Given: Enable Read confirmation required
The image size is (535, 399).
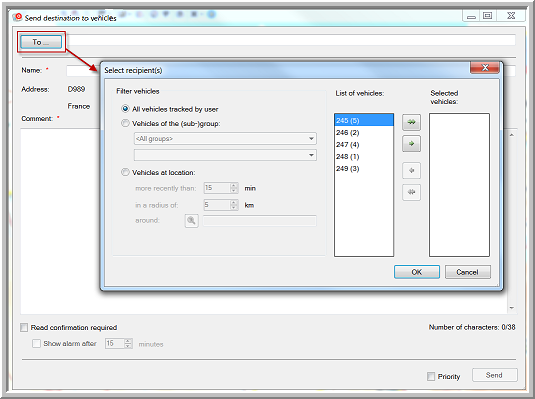Looking at the screenshot, I should 24,328.
